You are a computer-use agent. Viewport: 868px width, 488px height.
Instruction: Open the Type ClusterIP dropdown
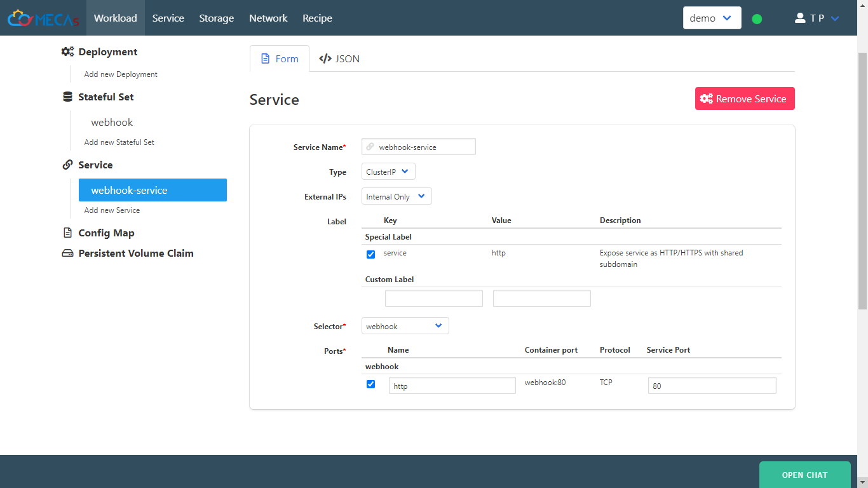click(x=388, y=172)
